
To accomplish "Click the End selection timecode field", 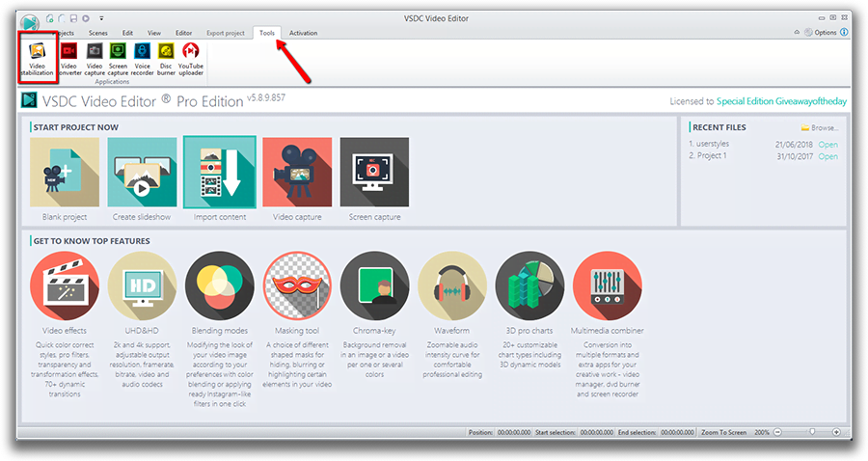I will (x=677, y=432).
